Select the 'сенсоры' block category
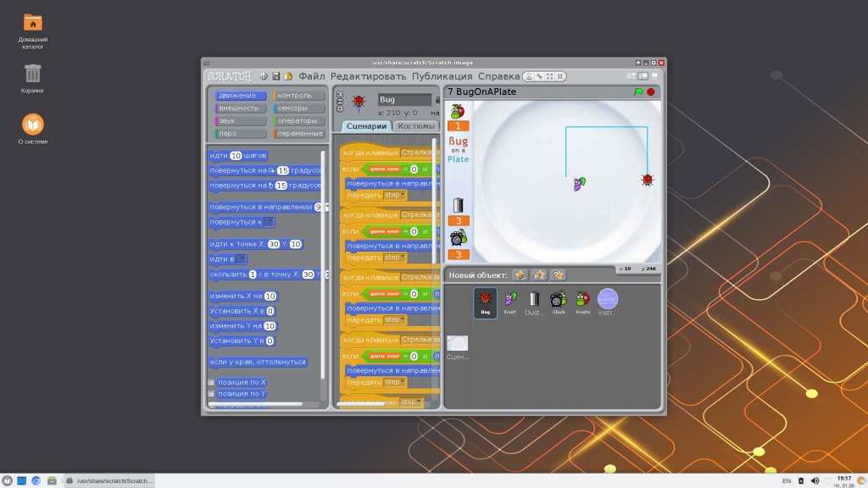Screen dimensions: 868x488 pyautogui.click(x=299, y=108)
